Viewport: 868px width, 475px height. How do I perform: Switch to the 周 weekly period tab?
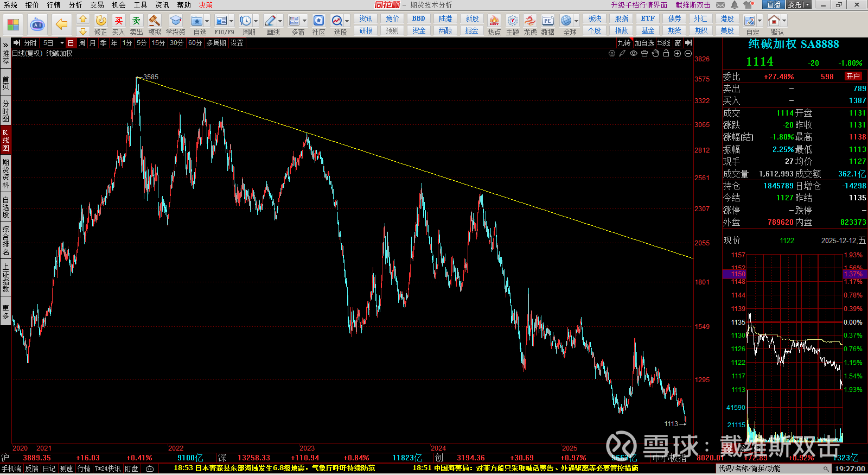pyautogui.click(x=82, y=43)
